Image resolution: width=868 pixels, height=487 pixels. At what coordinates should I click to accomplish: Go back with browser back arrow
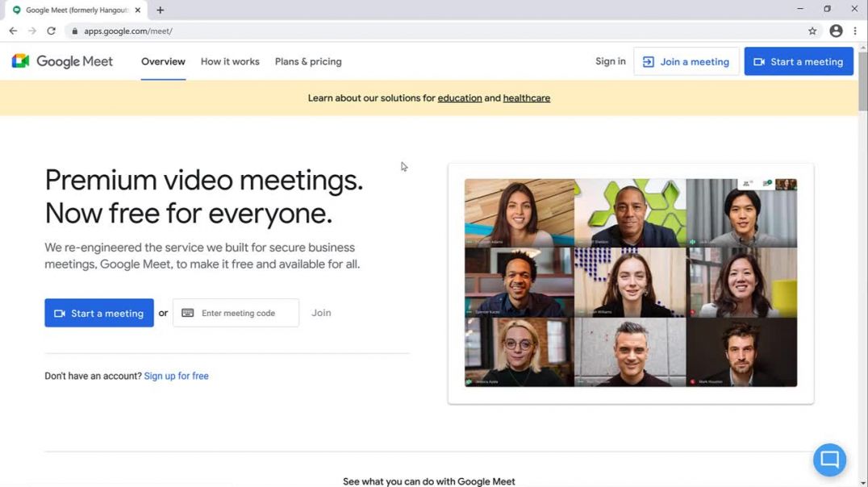(13, 31)
